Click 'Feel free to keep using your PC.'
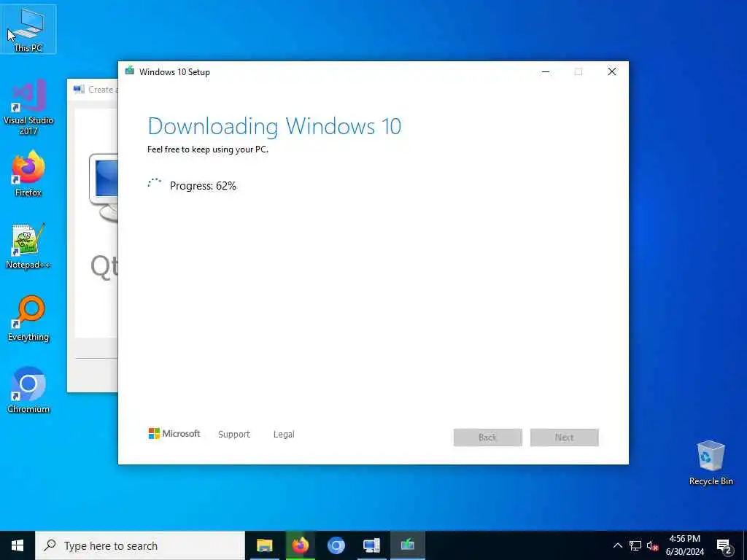This screenshot has width=747, height=560. pos(208,149)
